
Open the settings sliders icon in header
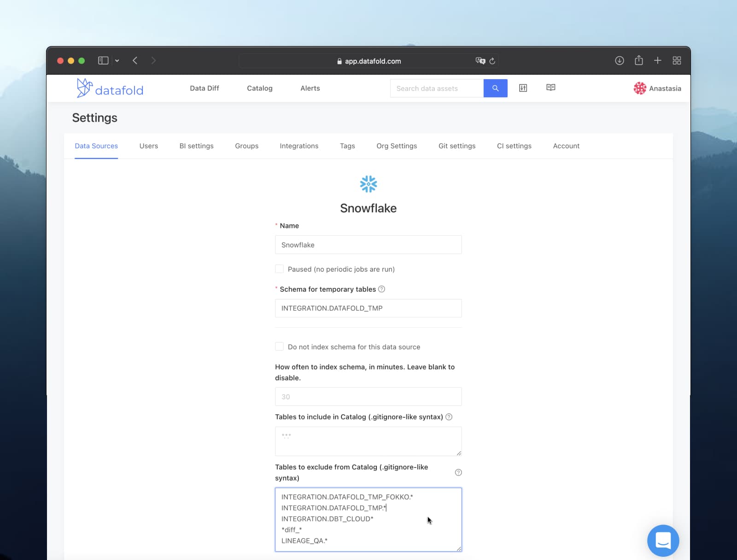(x=523, y=88)
